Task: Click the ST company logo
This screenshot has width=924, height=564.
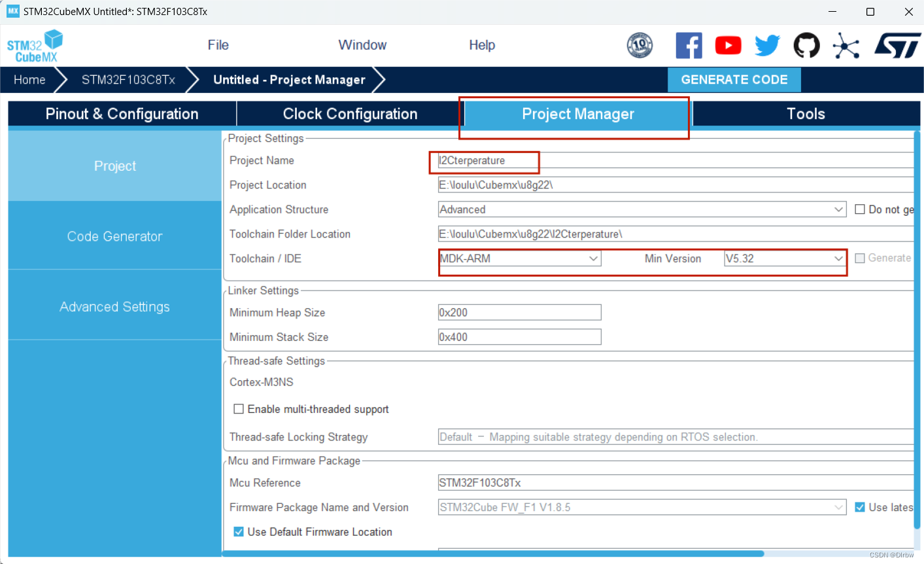Action: pos(897,46)
